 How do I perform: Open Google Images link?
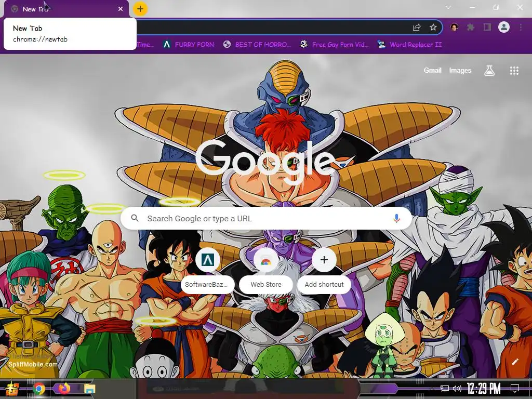pyautogui.click(x=460, y=71)
